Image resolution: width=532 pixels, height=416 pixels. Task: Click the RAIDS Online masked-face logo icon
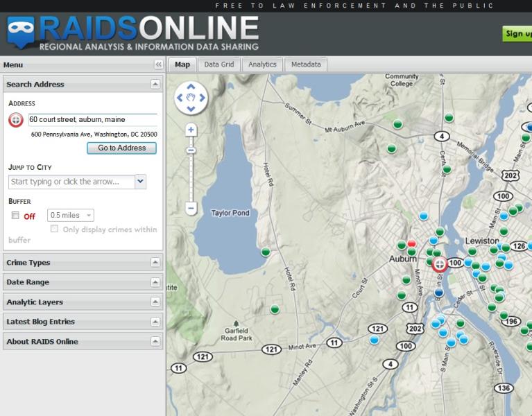pos(21,32)
